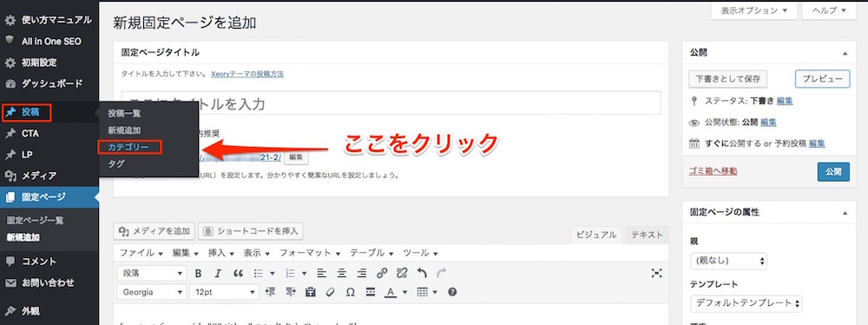Open the bullet list style dropdown arrow

pyautogui.click(x=272, y=274)
